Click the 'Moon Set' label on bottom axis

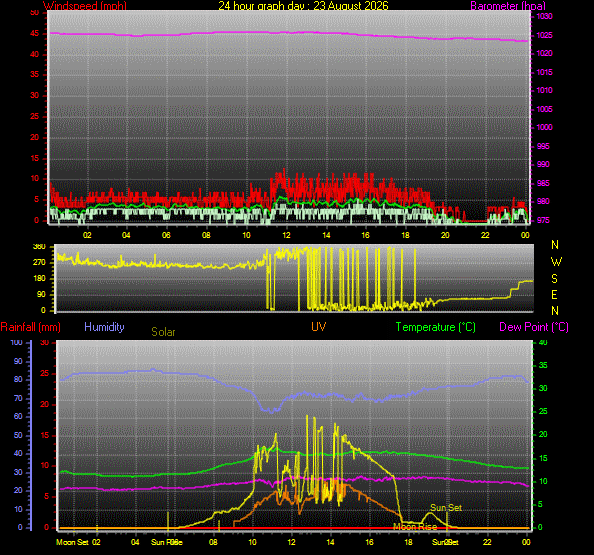[72, 542]
